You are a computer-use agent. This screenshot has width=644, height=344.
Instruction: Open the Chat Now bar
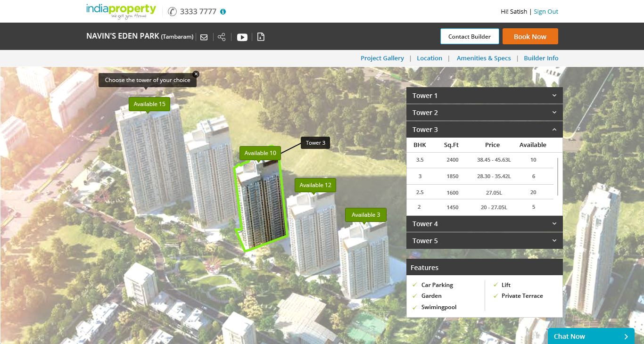591,336
